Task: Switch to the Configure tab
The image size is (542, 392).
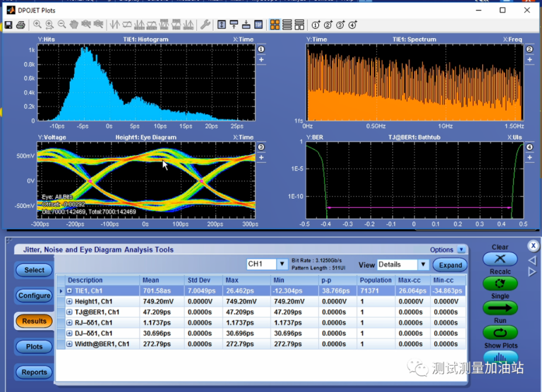Action: [34, 295]
